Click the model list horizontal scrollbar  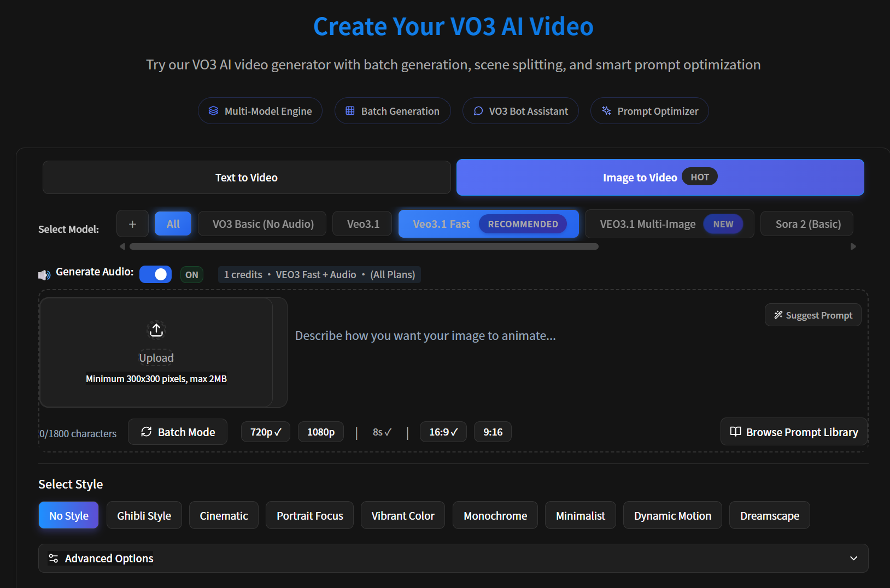pyautogui.click(x=364, y=246)
